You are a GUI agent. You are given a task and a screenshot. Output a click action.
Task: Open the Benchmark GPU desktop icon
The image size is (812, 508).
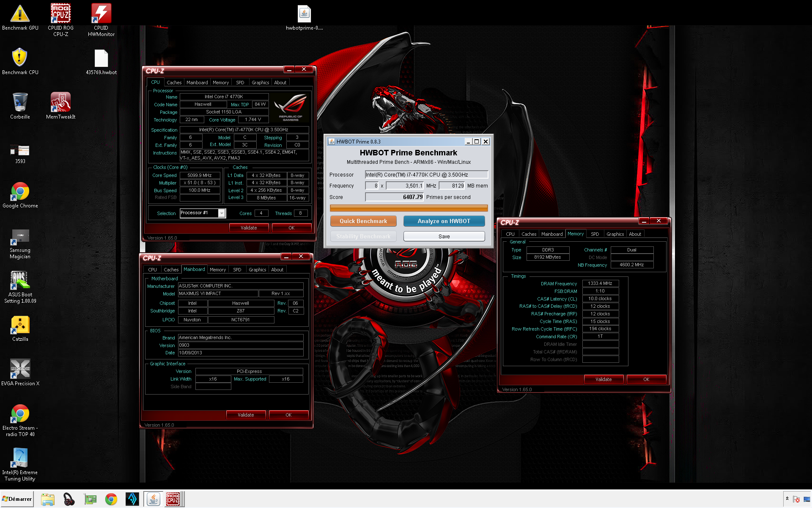coord(20,17)
